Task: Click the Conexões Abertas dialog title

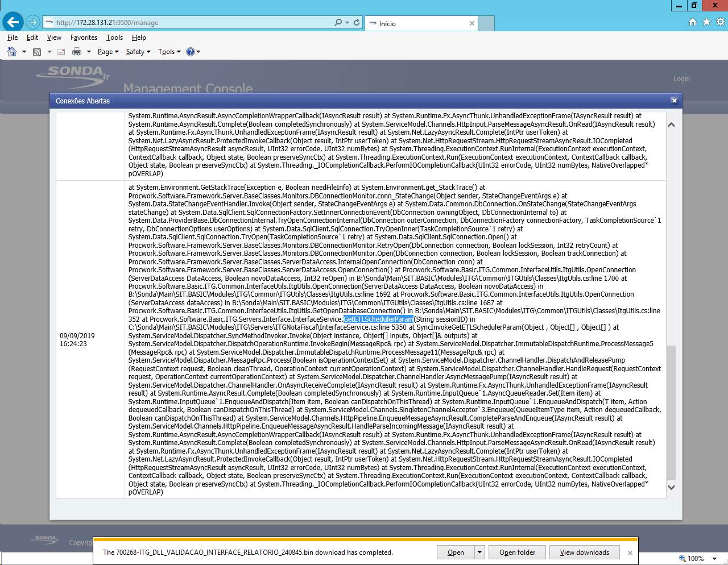Action: [82, 101]
